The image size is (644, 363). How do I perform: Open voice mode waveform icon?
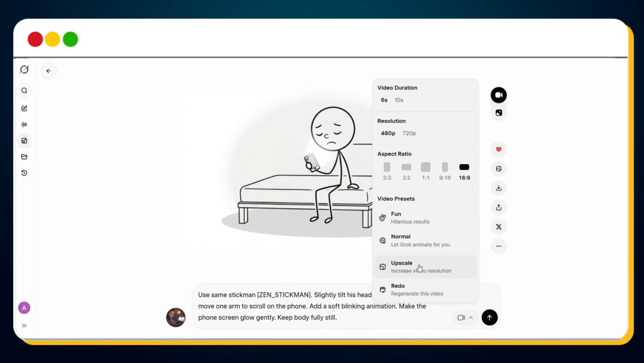coord(24,124)
